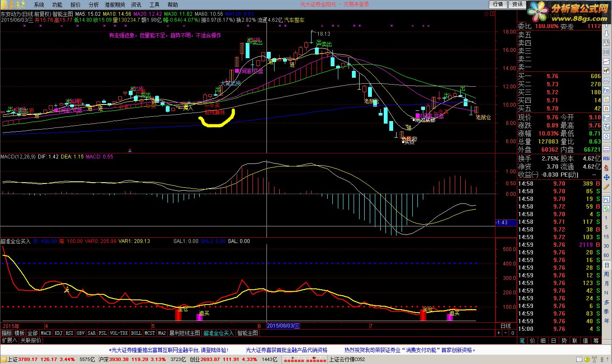This screenshot has height=364, width=612.
Task: Click the circle icon in right toolbar
Action: coord(606,136)
